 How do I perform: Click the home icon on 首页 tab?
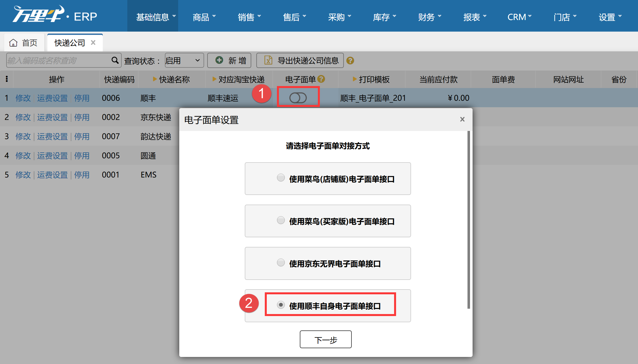click(x=13, y=43)
